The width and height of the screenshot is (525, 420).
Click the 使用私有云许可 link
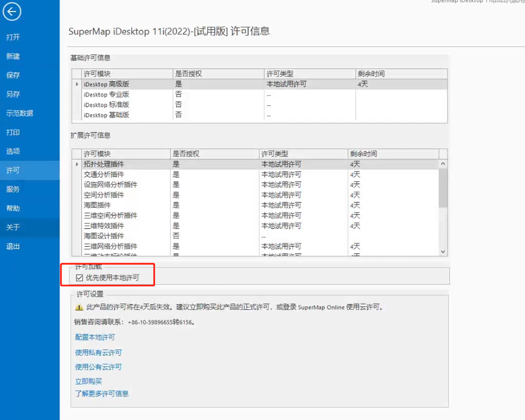click(x=98, y=353)
